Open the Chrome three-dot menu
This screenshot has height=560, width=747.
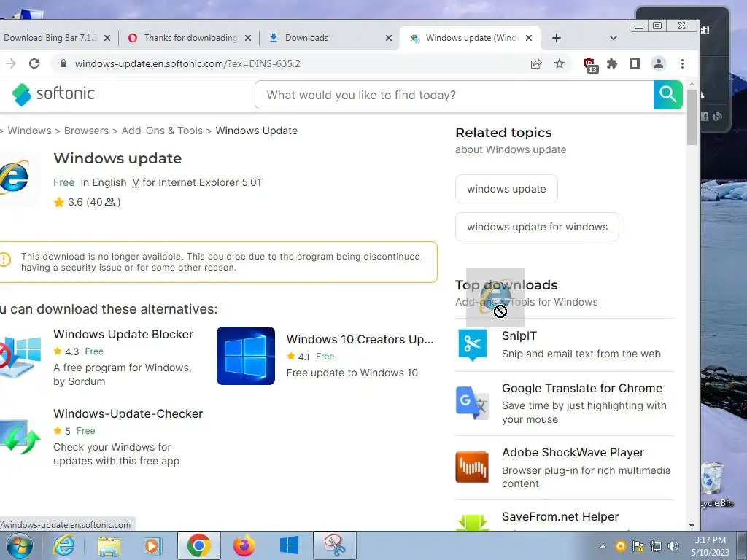click(682, 63)
